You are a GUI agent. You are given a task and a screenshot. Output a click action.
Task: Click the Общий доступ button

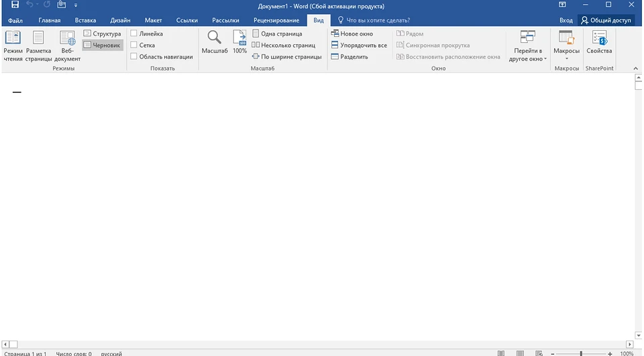coord(606,20)
